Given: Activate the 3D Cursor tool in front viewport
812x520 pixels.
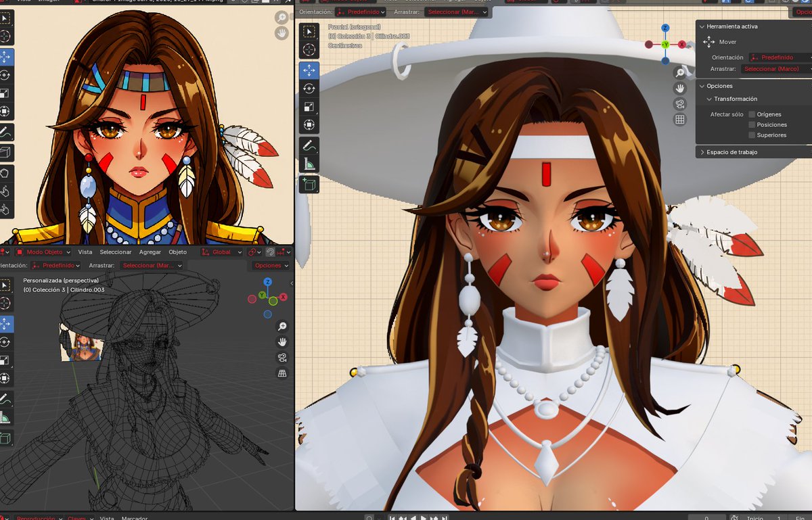Looking at the screenshot, I should pos(309,49).
